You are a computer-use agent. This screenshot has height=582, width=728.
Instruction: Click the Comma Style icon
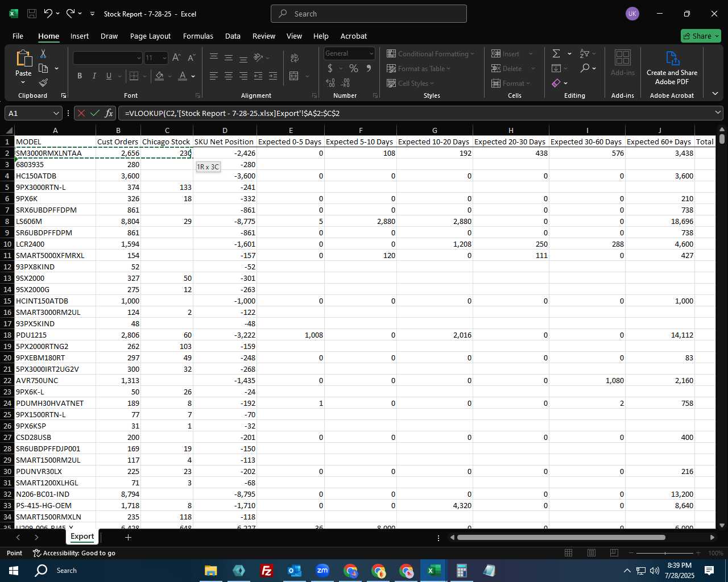(x=369, y=68)
